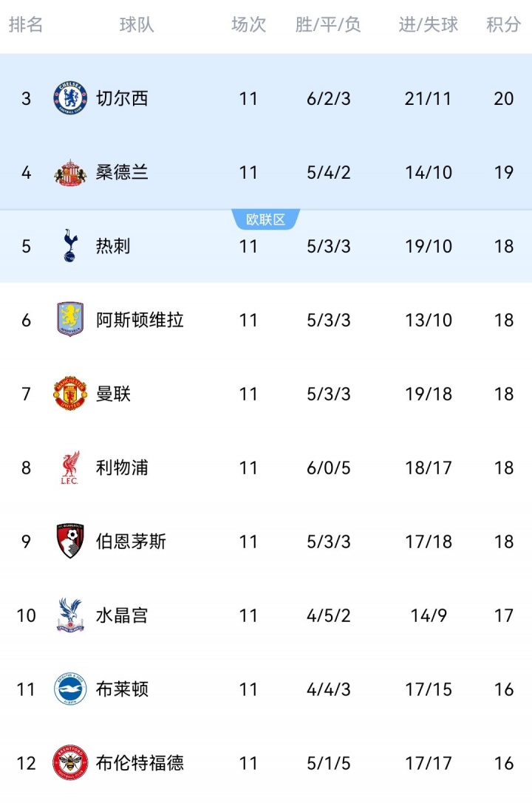Tap the Aston Villa crest
The height and width of the screenshot is (803, 532).
click(x=70, y=320)
